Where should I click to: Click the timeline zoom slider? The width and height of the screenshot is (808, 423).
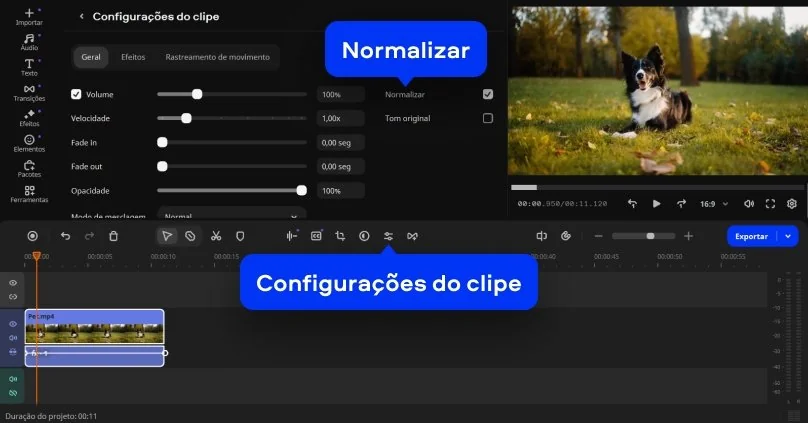644,236
